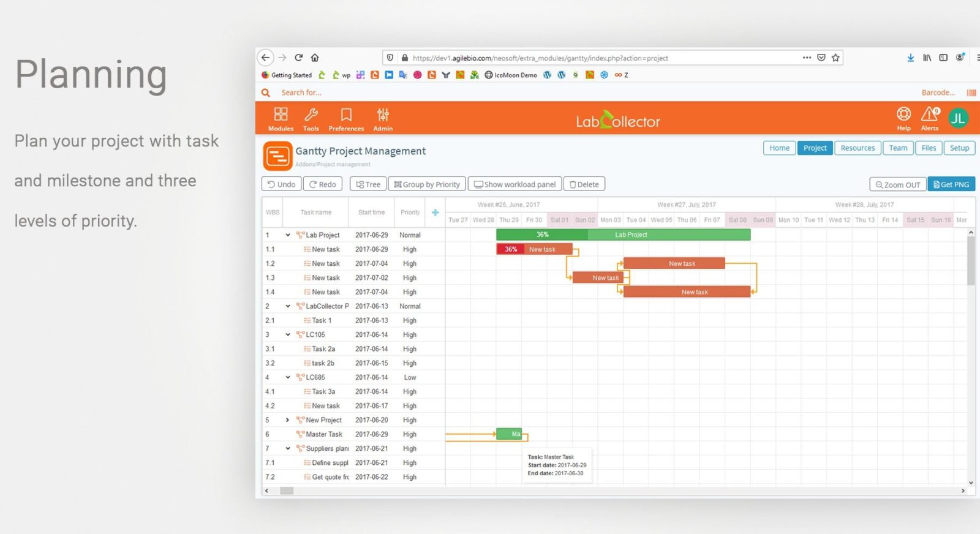Select the Task 2a row
This screenshot has height=534, width=980.
[353, 349]
